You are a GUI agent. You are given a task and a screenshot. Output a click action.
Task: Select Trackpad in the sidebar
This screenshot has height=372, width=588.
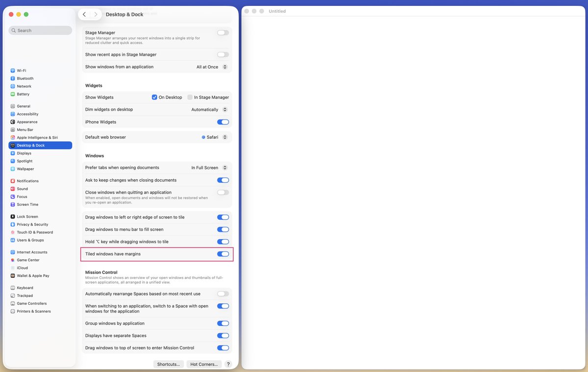pos(40,296)
